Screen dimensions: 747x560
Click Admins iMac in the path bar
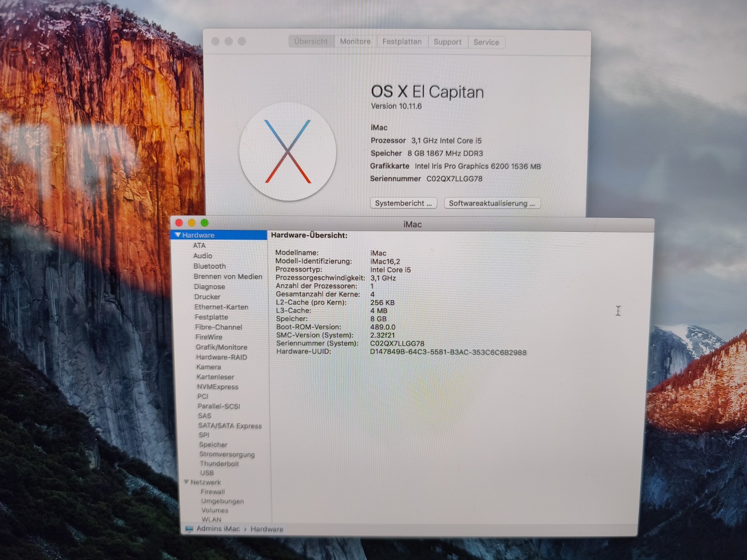218,529
